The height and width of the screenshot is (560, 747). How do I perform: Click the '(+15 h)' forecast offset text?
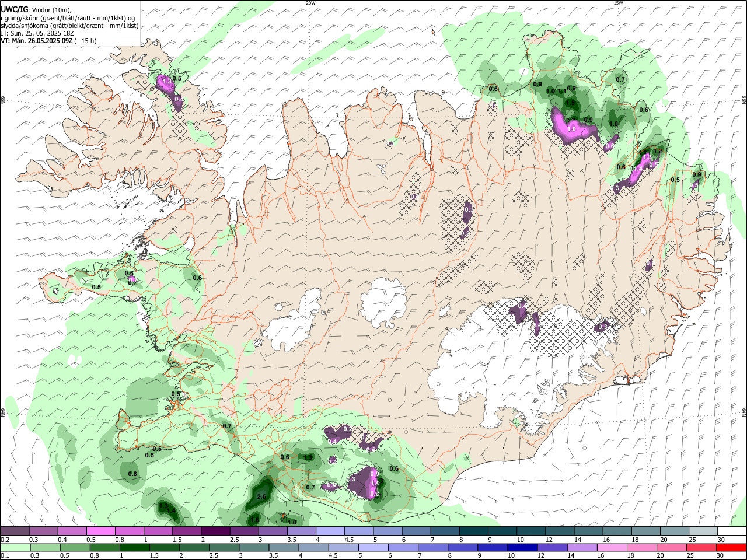(x=85, y=41)
